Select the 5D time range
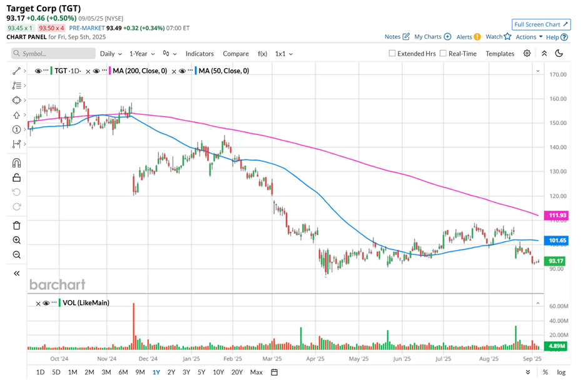Image resolution: width=588 pixels, height=380 pixels. pyautogui.click(x=56, y=372)
